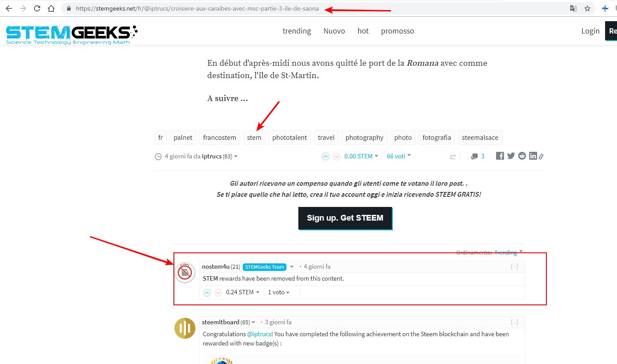Click the STEMGeeks Team badge
Screen dimensions: 617x364
tap(264, 267)
